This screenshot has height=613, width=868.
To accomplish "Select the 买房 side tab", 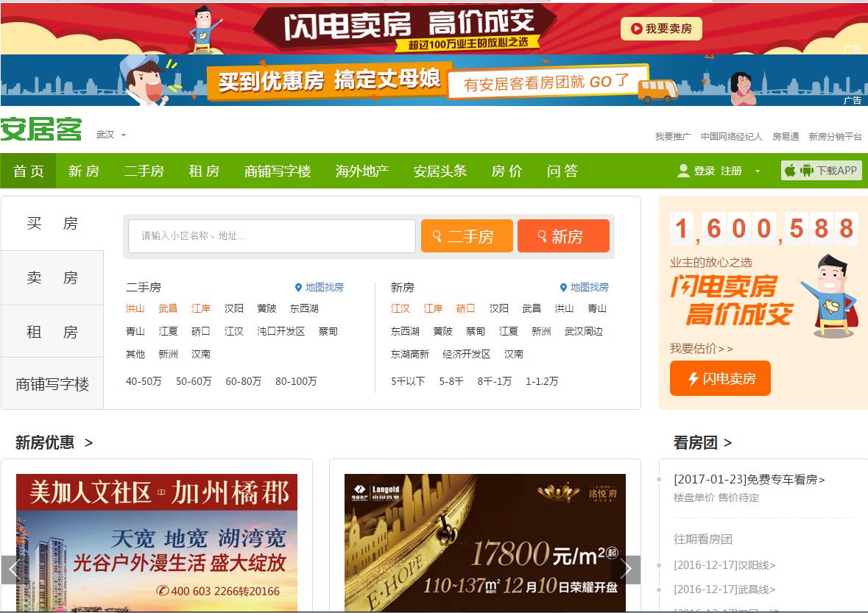I will pos(52,223).
